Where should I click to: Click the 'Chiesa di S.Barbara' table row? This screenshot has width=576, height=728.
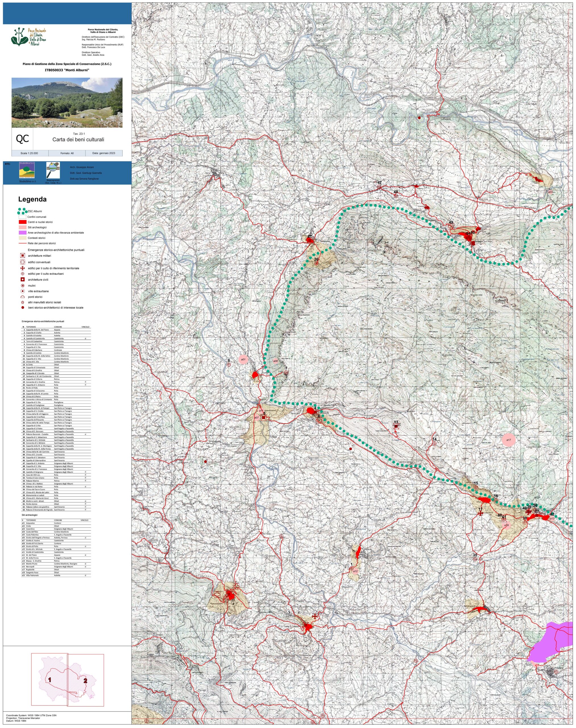click(56, 350)
